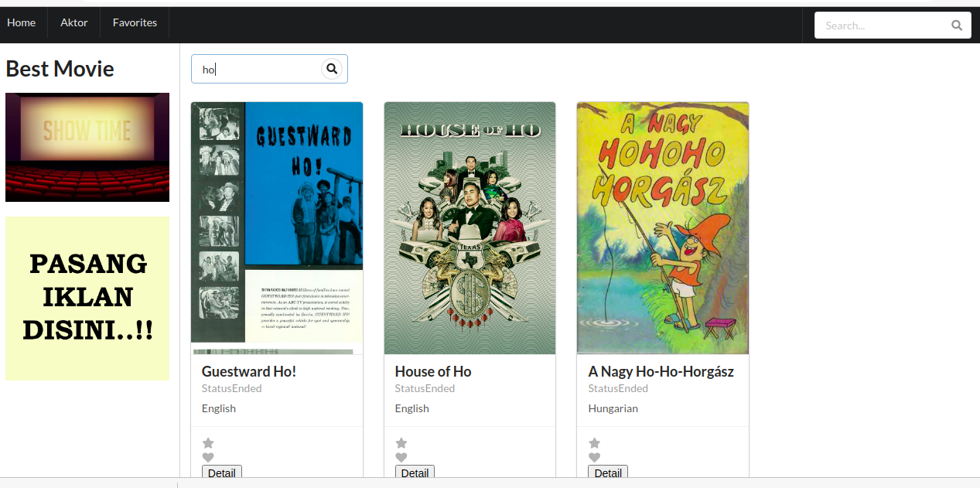
Task: Click the star icon on Guestward Ho! card
Action: [208, 443]
